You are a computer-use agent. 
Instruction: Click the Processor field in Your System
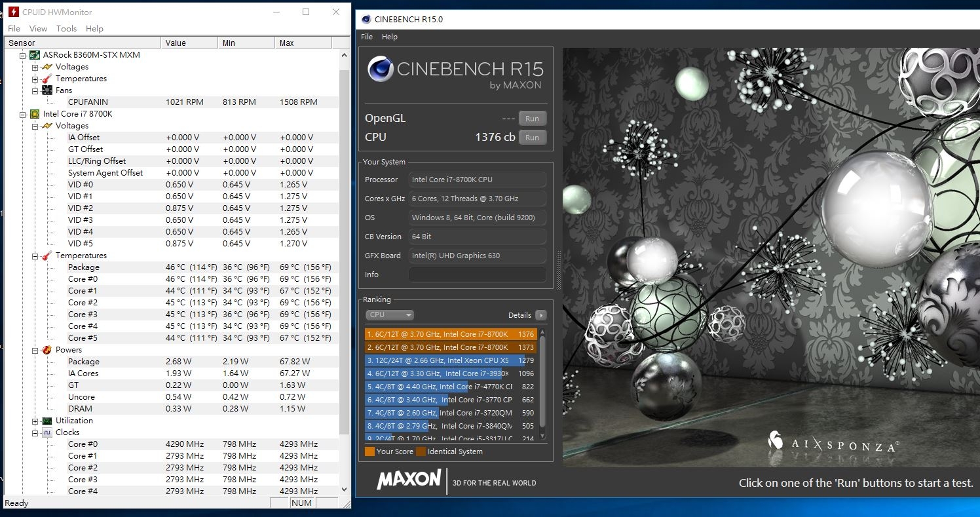click(x=478, y=180)
